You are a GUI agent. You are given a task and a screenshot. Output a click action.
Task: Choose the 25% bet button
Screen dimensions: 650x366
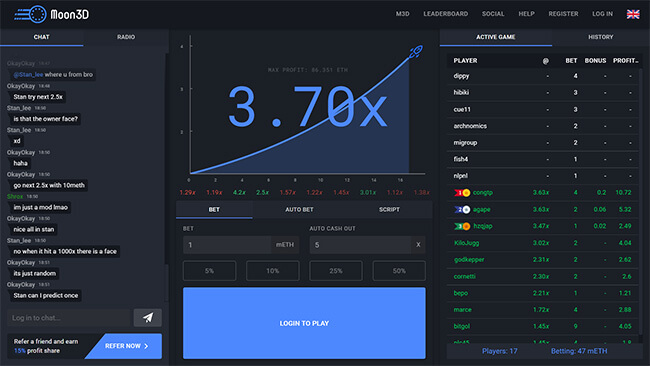coord(336,271)
